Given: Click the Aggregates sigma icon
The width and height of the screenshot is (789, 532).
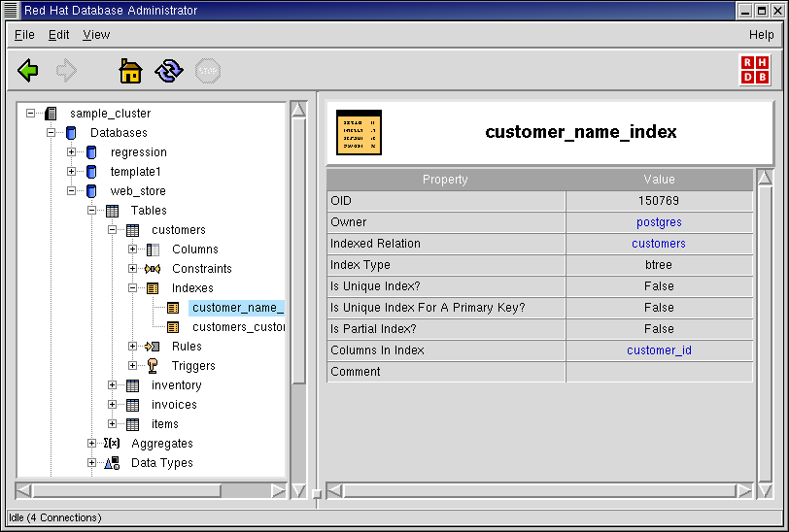Looking at the screenshot, I should click(x=112, y=444).
